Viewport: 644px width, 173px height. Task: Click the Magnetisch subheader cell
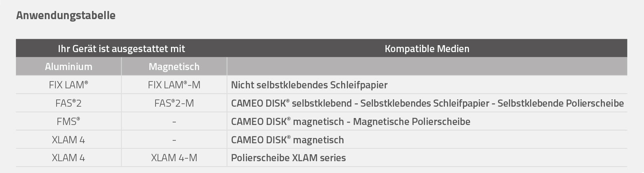[x=174, y=66]
